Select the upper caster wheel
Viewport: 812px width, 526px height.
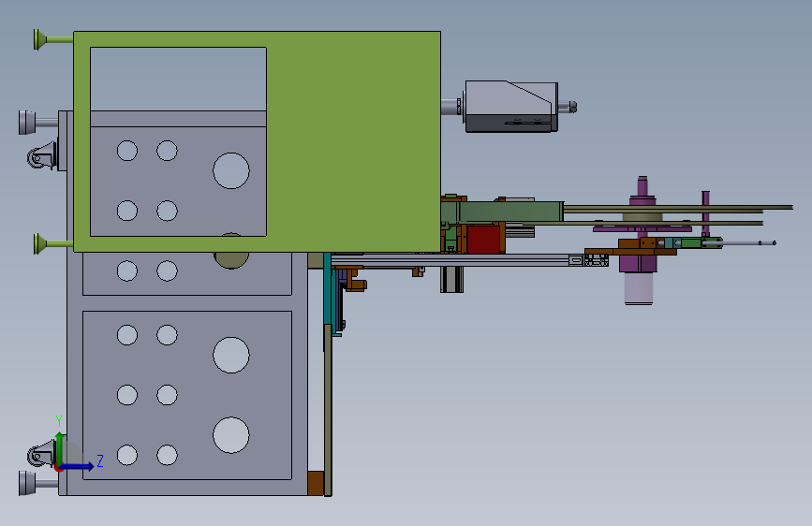pyautogui.click(x=41, y=155)
